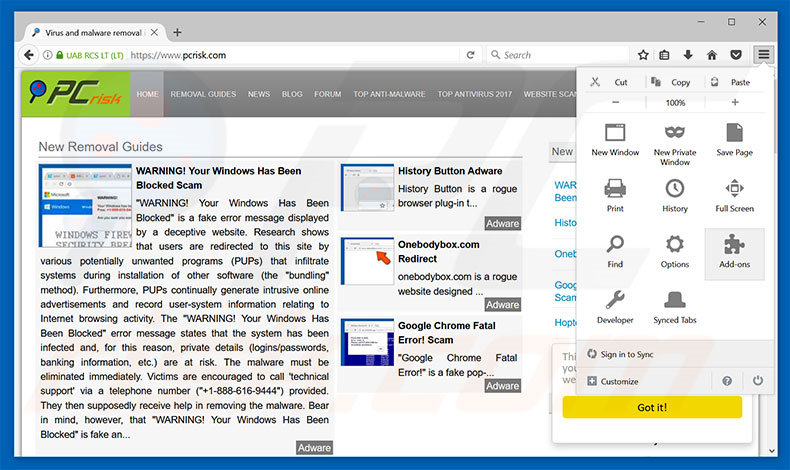Open TOP ANTIVIRUS 2017 nav item
Image resolution: width=790 pixels, height=470 pixels.
474,94
